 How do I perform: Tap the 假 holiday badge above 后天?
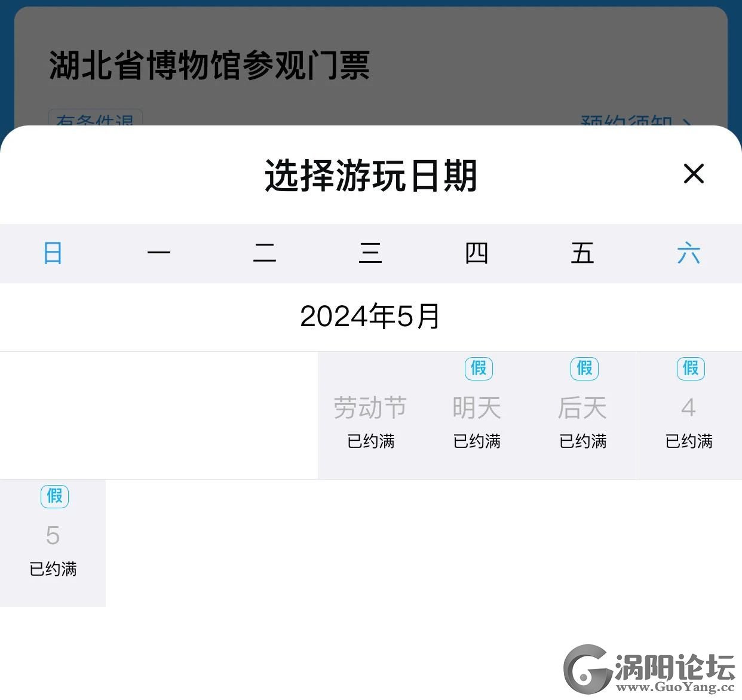click(x=585, y=369)
